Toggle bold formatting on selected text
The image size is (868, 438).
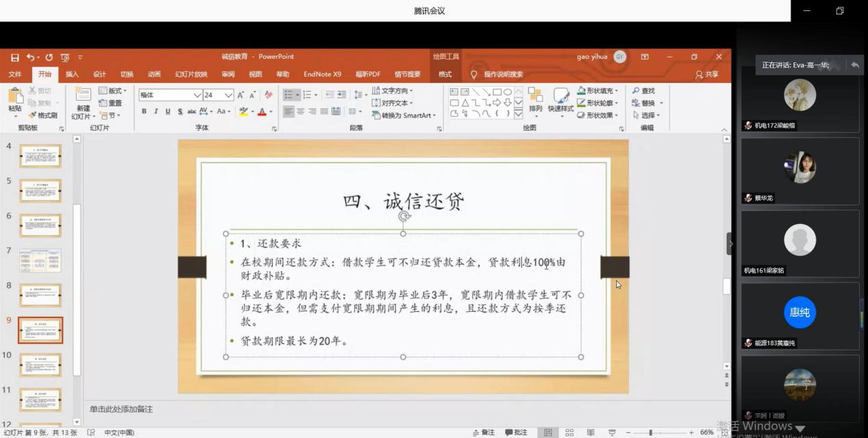tap(145, 111)
